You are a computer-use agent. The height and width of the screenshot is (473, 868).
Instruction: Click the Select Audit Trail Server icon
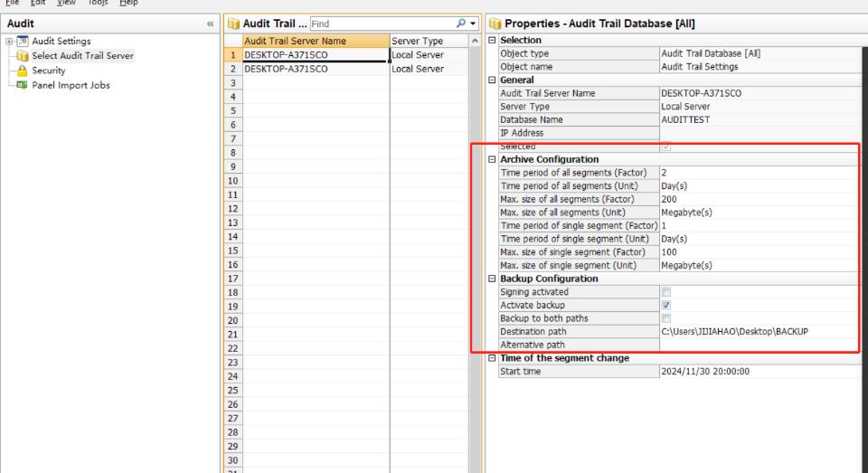(x=23, y=56)
